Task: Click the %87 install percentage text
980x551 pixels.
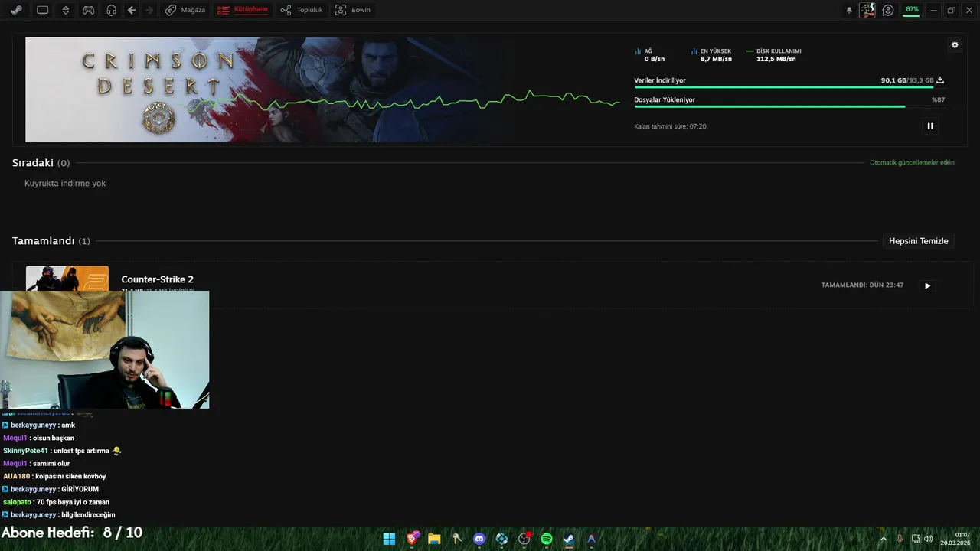Action: pyautogui.click(x=938, y=100)
